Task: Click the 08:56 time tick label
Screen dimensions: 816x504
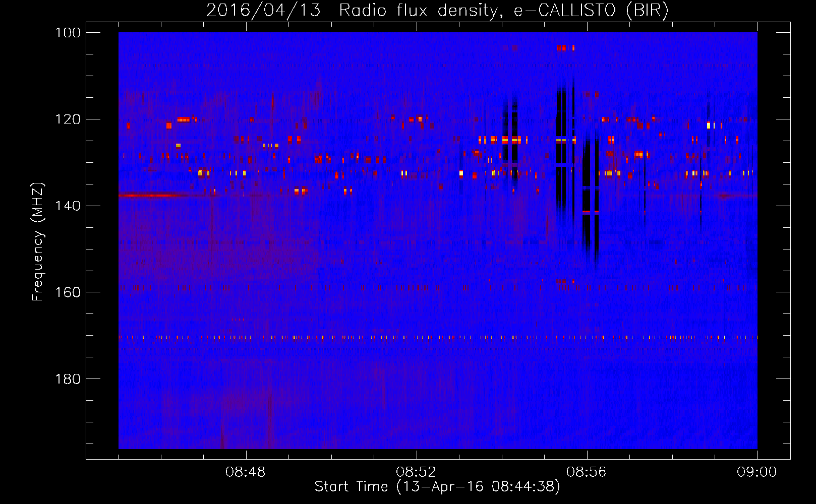Action: (x=587, y=472)
